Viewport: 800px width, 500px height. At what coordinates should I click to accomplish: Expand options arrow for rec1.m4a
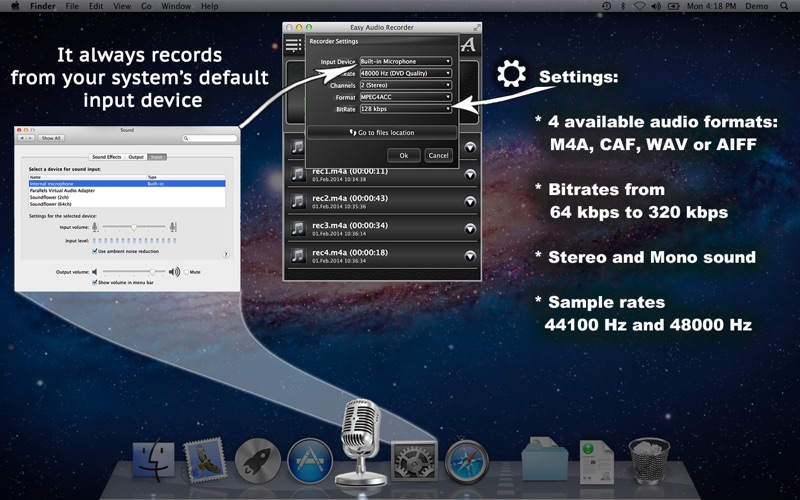coord(470,174)
